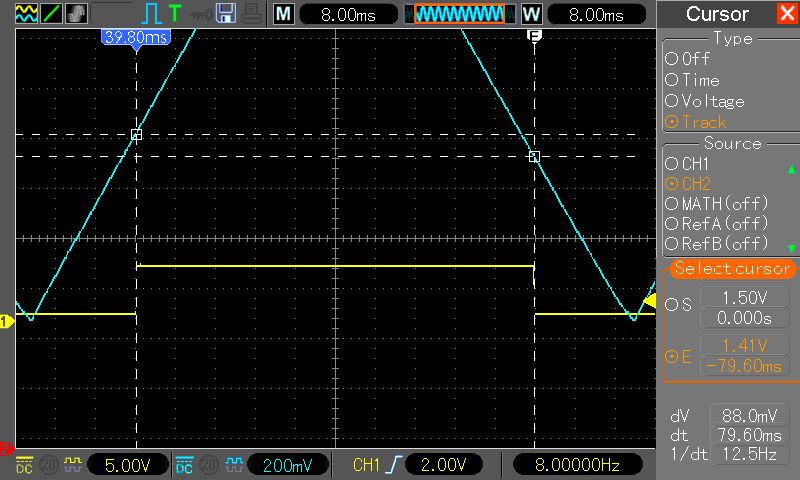Click the CH1 20 bandwidth limit icon
This screenshot has height=480, width=800.
click(48, 465)
